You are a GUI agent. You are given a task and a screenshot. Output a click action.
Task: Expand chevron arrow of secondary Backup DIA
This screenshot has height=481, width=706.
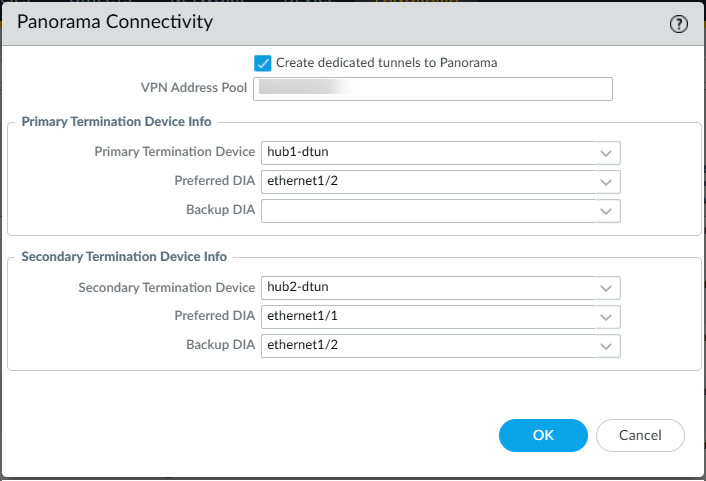[606, 346]
